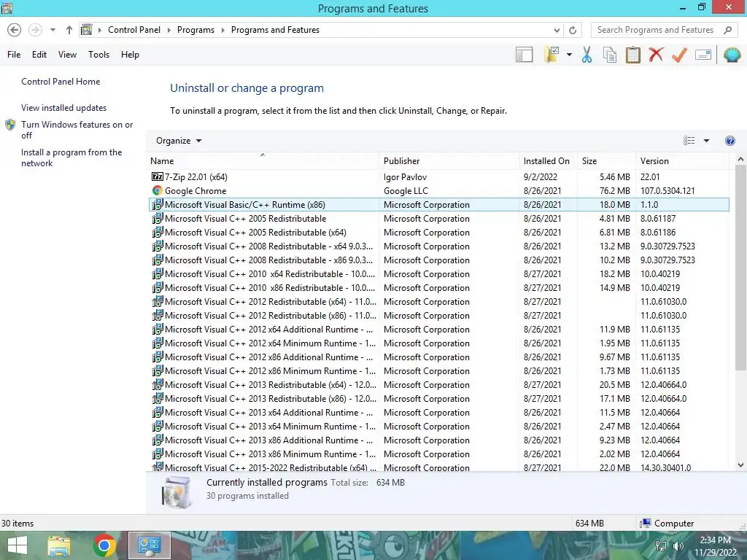Go up one level with the Up arrow
The image size is (747, 560).
[x=69, y=30]
